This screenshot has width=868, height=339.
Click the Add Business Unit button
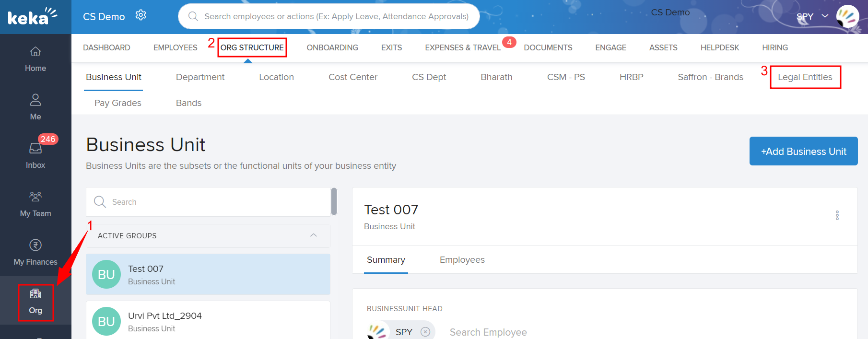coord(803,152)
